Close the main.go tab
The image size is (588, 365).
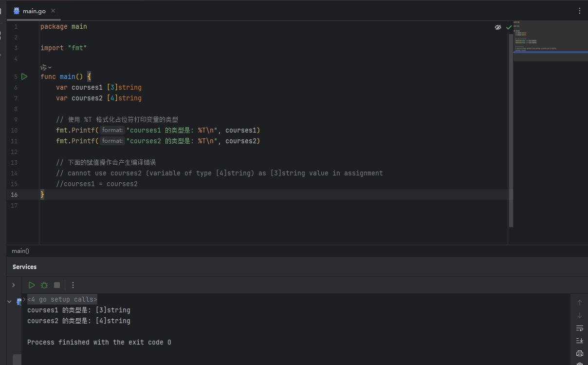click(x=53, y=11)
